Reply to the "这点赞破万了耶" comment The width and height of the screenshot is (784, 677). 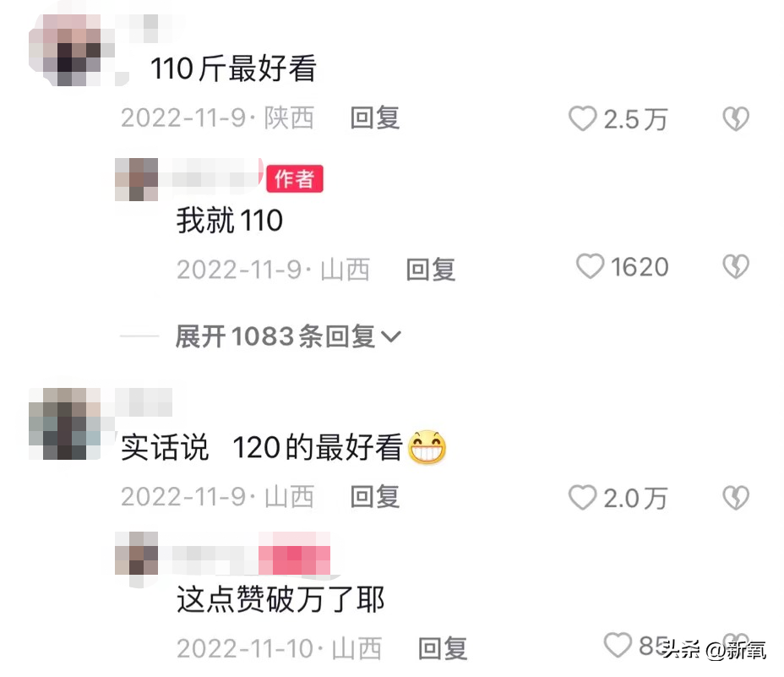443,648
